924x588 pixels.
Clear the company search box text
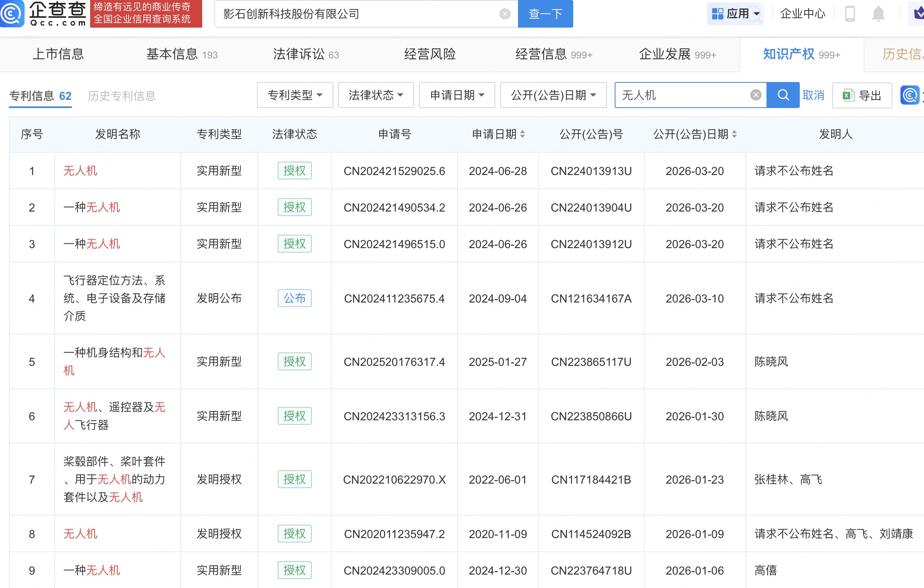pos(505,14)
